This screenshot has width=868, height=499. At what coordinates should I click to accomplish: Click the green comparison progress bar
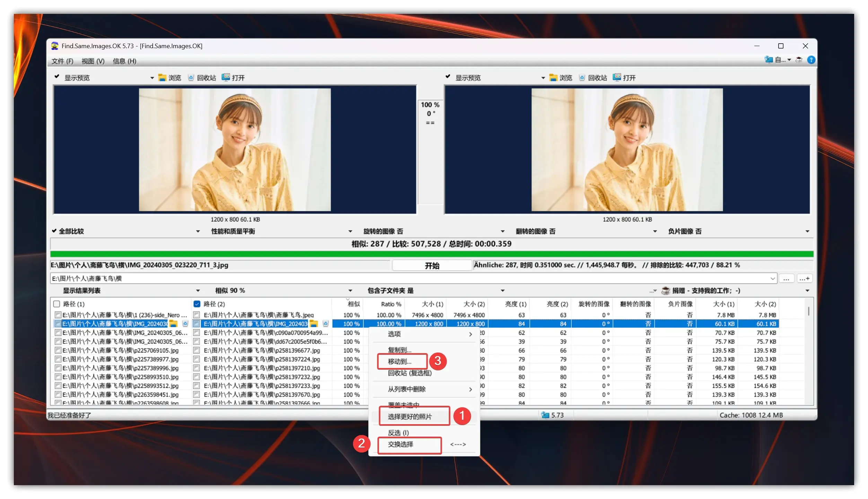pyautogui.click(x=432, y=254)
